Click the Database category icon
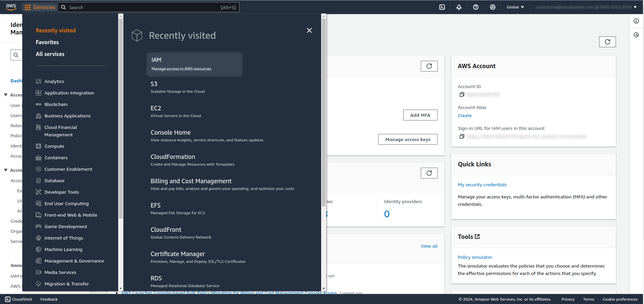 point(38,181)
